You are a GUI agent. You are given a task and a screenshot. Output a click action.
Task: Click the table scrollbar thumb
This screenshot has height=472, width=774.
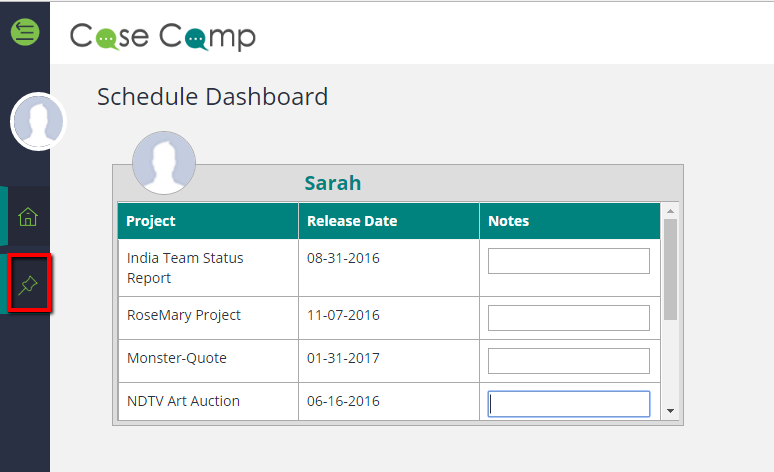[670, 269]
